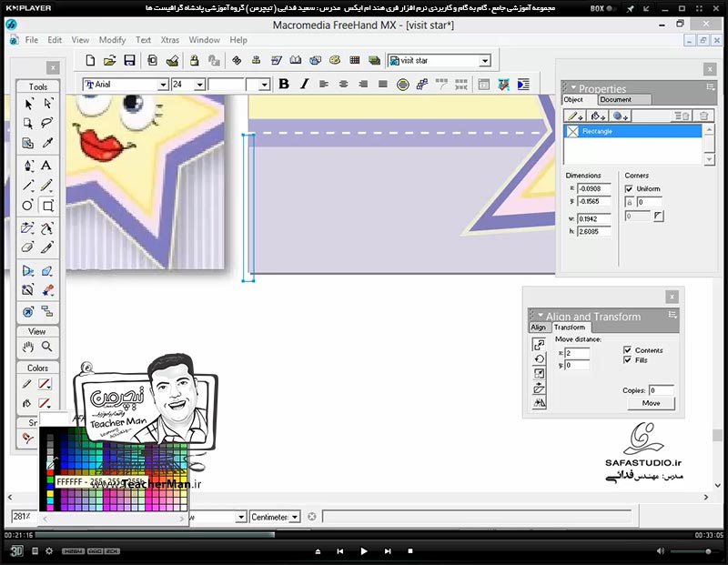
Task: Select the Rectangle tool
Action: pos(47,206)
